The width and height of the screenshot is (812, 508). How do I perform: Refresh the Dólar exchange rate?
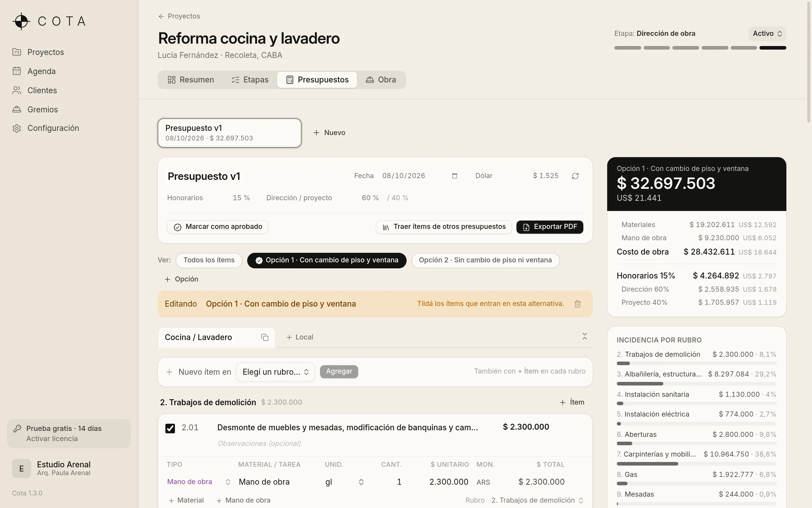(x=575, y=176)
